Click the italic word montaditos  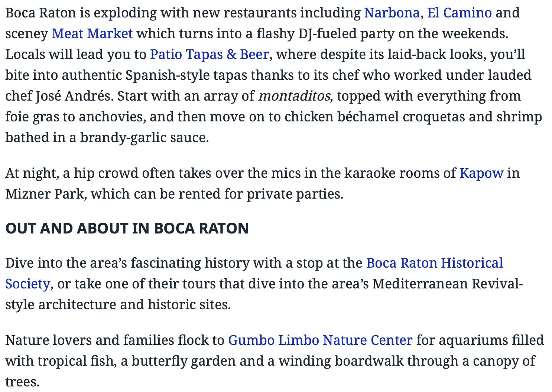[x=294, y=96]
